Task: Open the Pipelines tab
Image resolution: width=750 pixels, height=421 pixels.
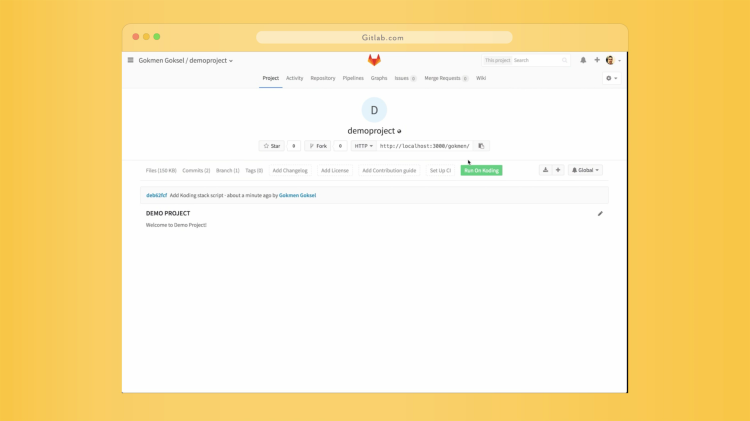Action: 353,78
